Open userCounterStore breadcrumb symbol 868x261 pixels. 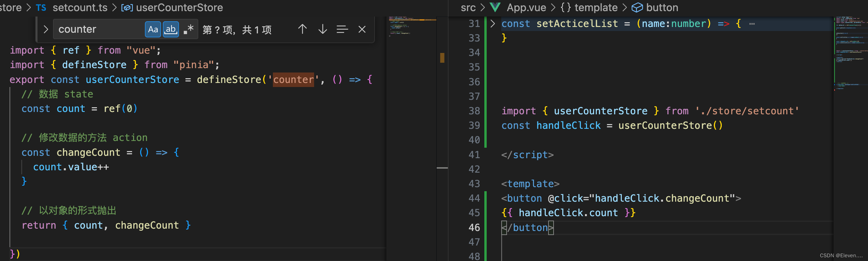[179, 7]
